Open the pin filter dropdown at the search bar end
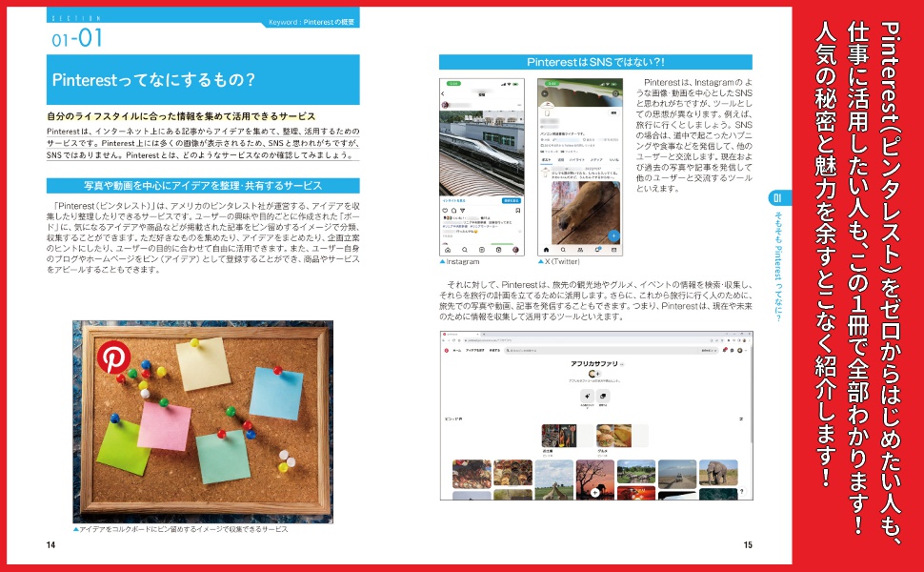 pos(710,350)
